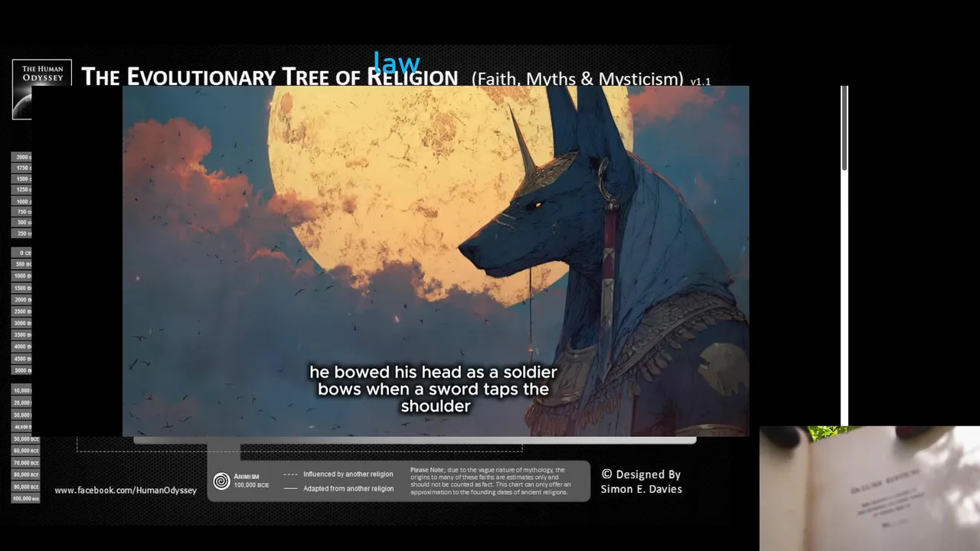
Task: Open the www.facebook.com/HumanOdyssey link
Action: pyautogui.click(x=126, y=490)
